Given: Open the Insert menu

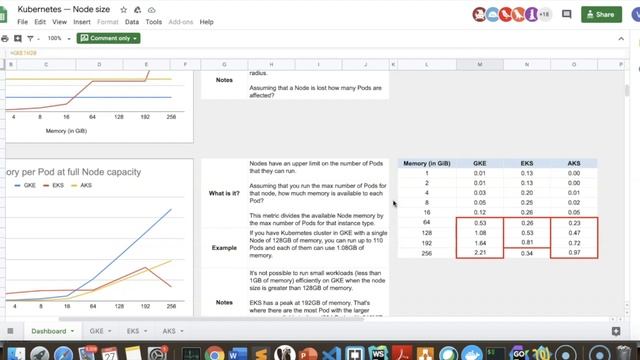Looking at the screenshot, I should pos(82,22).
